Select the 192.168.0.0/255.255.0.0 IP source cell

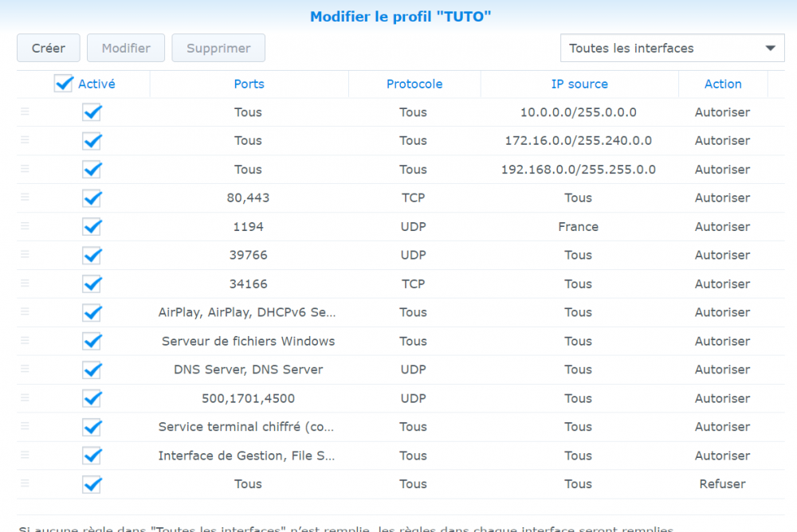[579, 169]
